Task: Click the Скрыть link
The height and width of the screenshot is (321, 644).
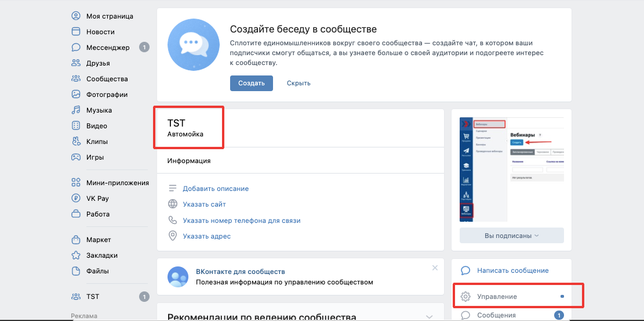Action: 299,83
